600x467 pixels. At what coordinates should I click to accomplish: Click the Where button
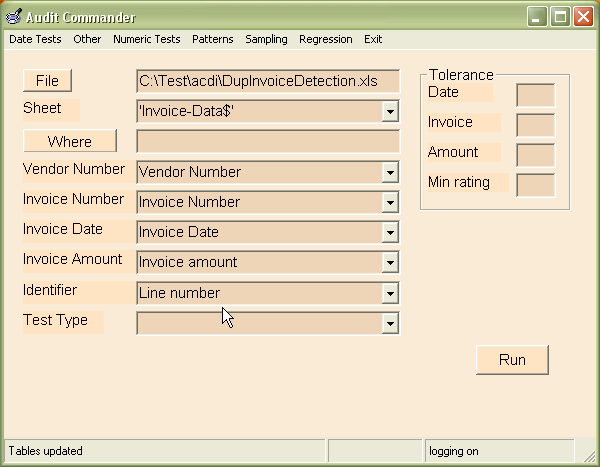(x=70, y=141)
